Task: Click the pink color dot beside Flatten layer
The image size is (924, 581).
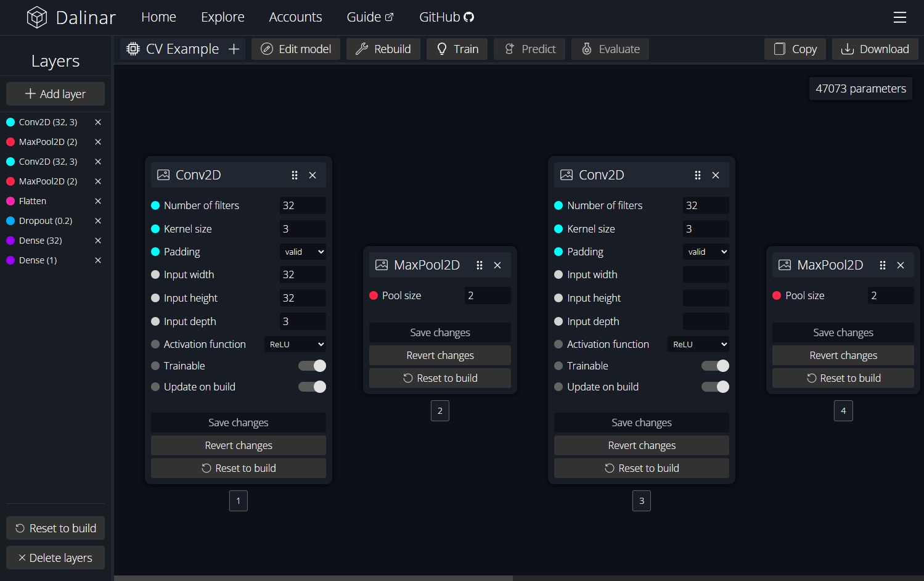Action: coord(9,201)
